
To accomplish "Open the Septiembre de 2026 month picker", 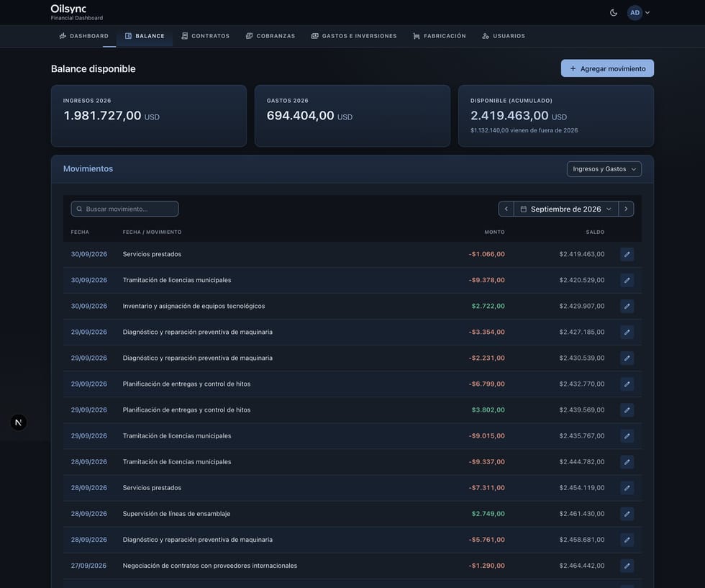I will 565,209.
